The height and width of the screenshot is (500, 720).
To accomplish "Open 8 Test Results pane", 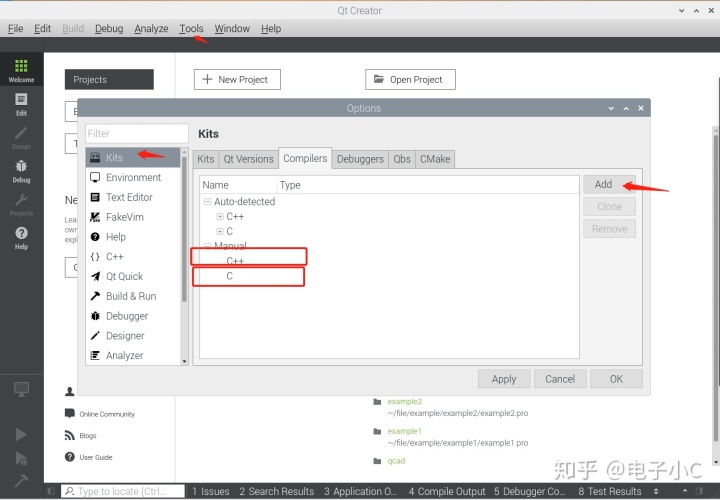I will 609,491.
